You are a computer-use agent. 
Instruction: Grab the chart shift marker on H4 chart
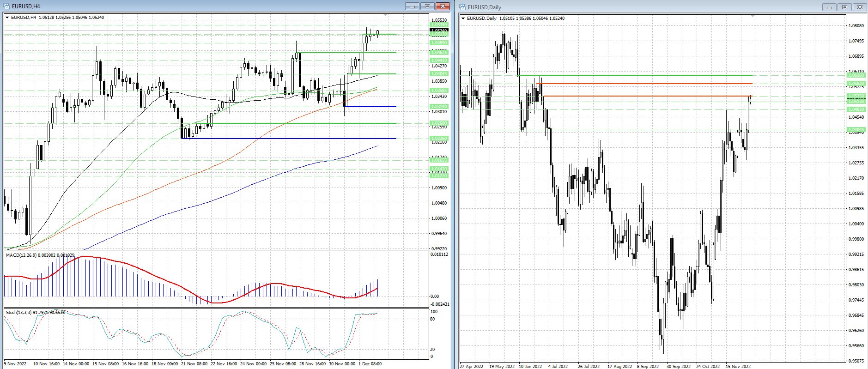point(386,16)
